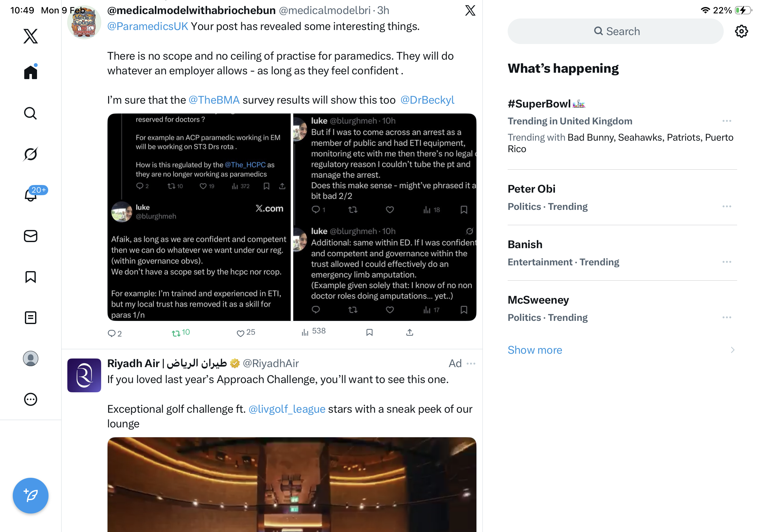Open the Bookmarks icon in sidebar
The image size is (762, 532).
click(31, 277)
